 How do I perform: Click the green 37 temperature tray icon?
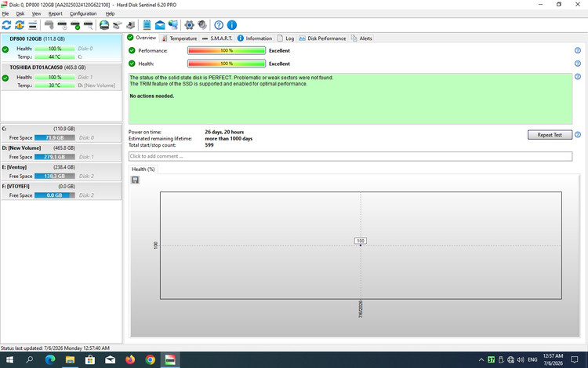click(491, 359)
